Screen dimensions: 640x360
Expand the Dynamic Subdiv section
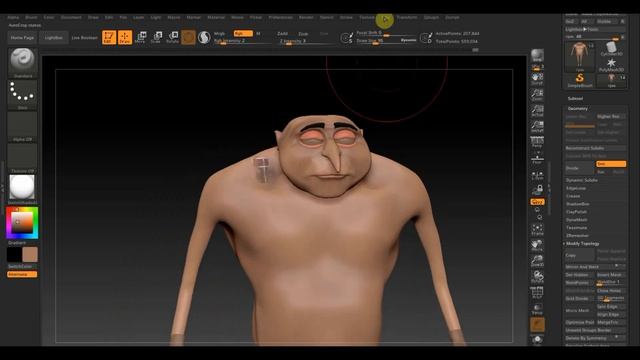click(582, 180)
